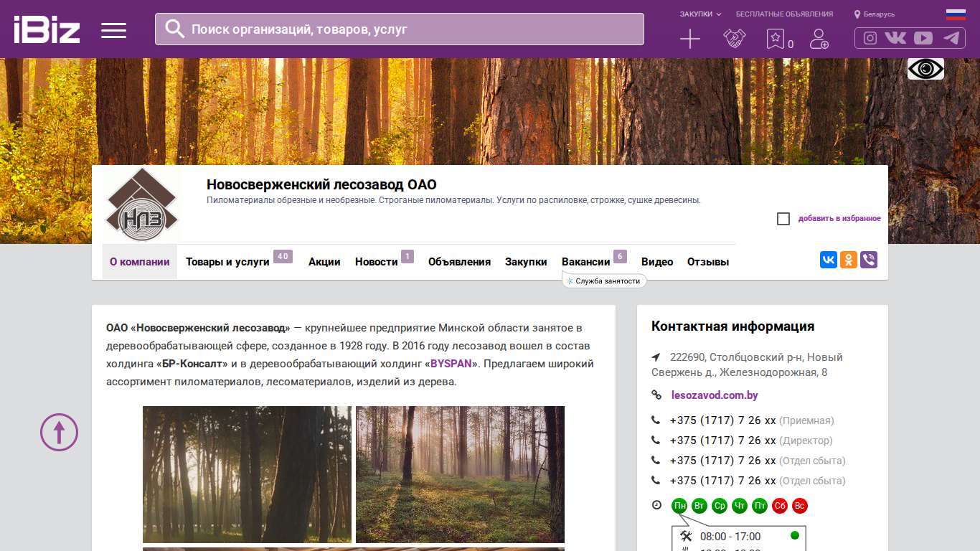Open the Закупки tab
The image size is (980, 551).
coord(526,262)
